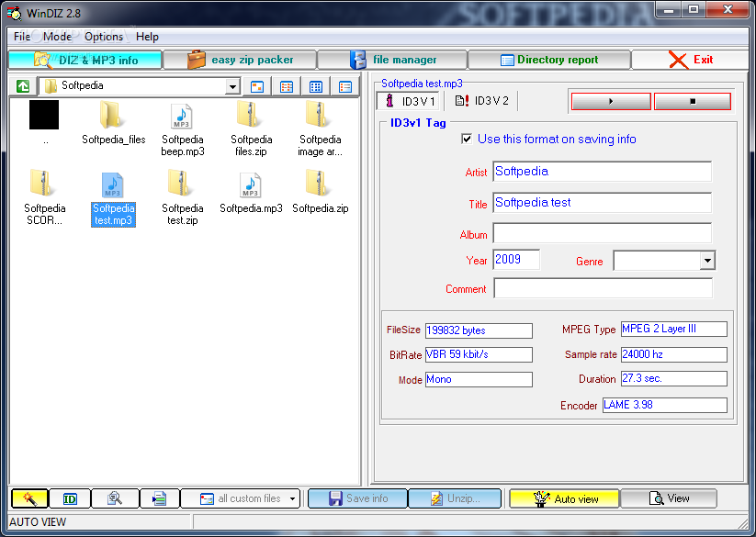Click the magnifier search button in bottom toolbar
This screenshot has width=756, height=537.
pyautogui.click(x=115, y=498)
